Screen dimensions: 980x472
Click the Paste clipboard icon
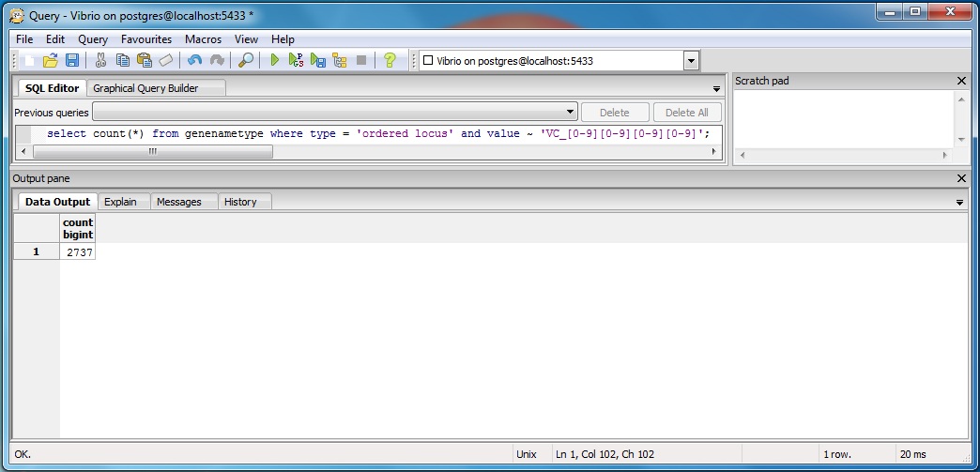click(144, 60)
